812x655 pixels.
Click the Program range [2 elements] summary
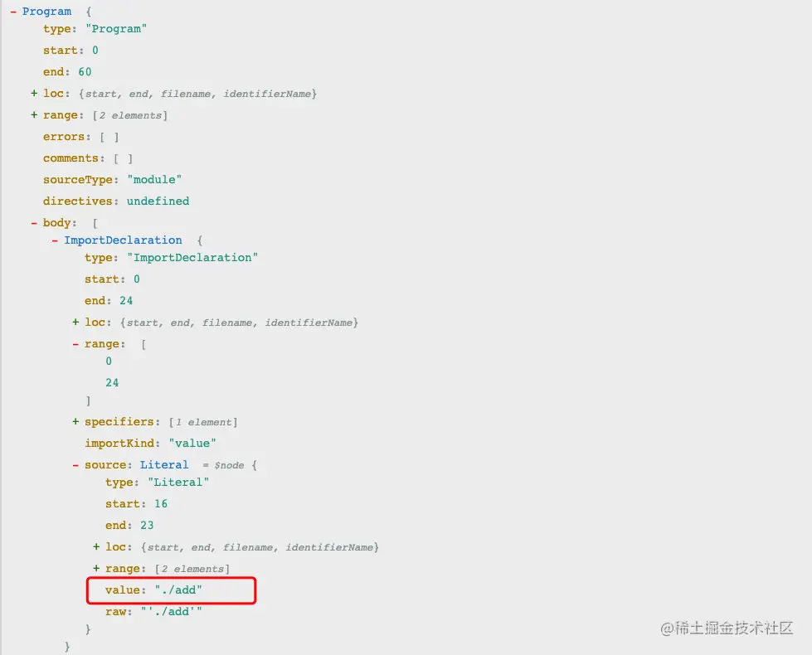click(x=130, y=115)
